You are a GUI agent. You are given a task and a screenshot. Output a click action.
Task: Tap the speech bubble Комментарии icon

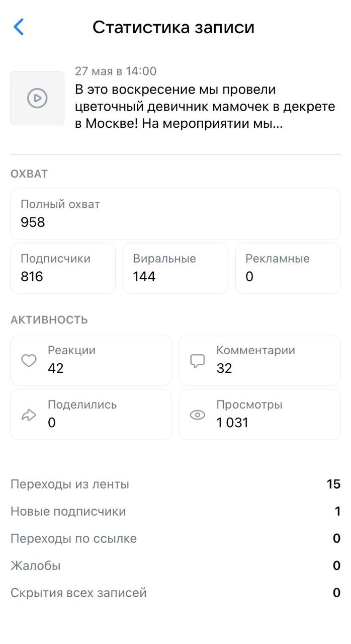[x=198, y=361]
